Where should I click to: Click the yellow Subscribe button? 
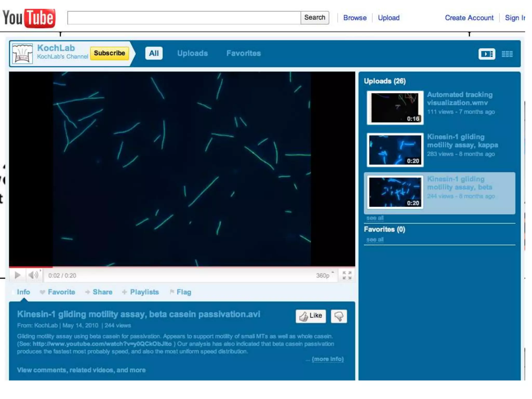[x=109, y=53]
